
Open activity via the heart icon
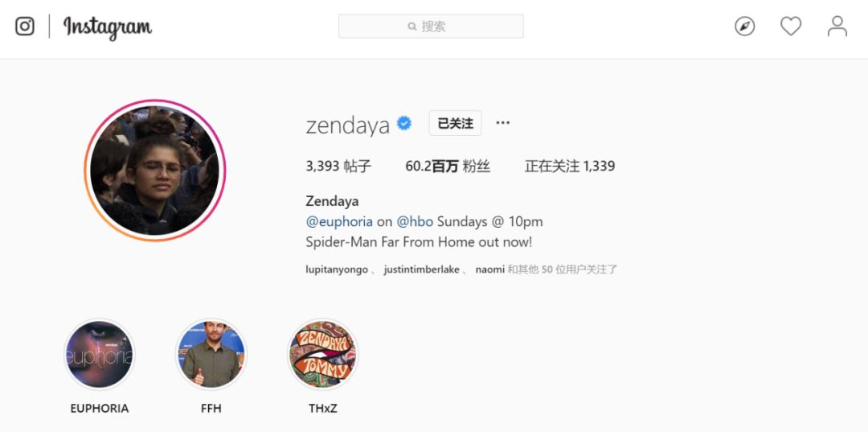coord(791,26)
